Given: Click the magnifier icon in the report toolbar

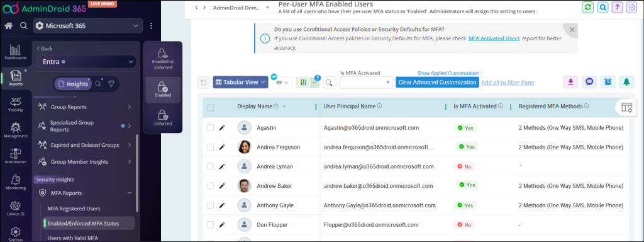Looking at the screenshot, I should tap(329, 83).
